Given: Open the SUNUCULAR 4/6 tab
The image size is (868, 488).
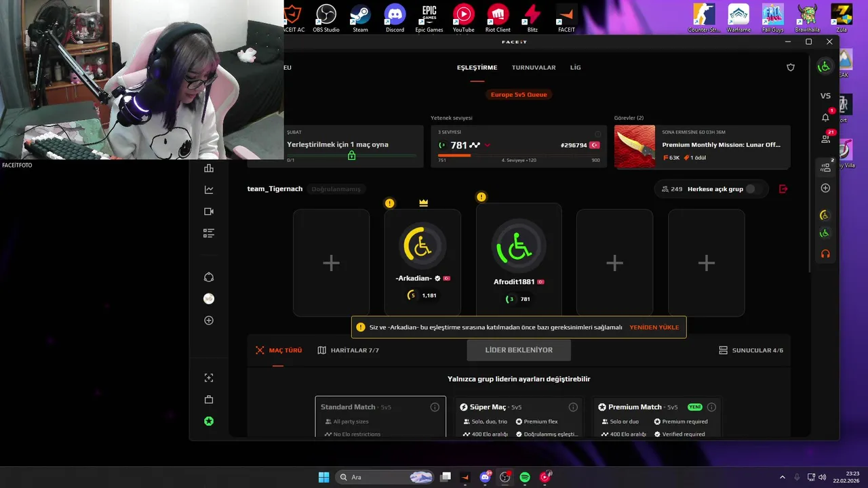Looking at the screenshot, I should coord(751,350).
